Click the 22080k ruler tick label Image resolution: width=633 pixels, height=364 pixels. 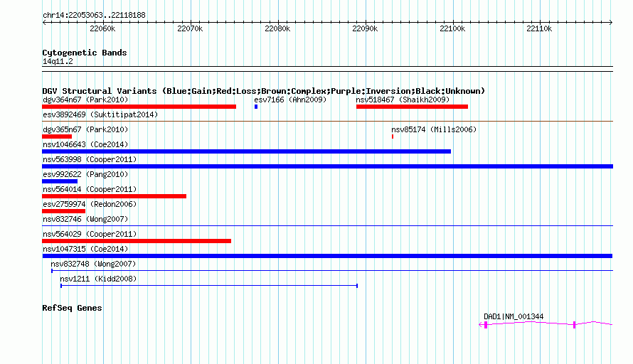click(x=277, y=28)
